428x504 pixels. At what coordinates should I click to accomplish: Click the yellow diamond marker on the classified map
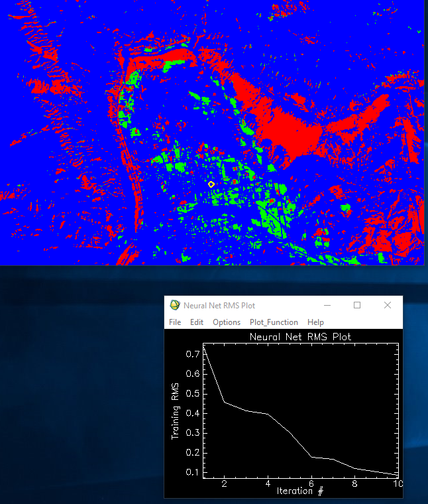pyautogui.click(x=211, y=184)
